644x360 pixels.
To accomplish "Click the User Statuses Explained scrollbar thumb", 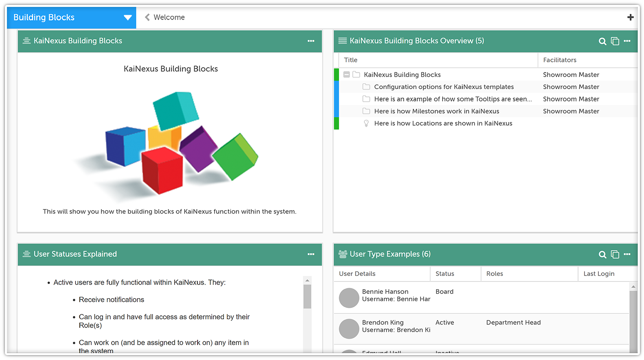I will pyautogui.click(x=307, y=296).
